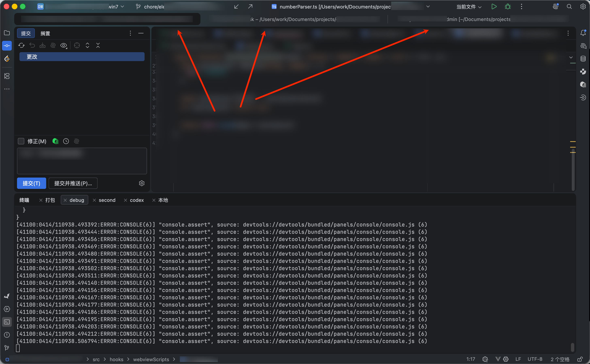Open the 当前文件 run configuration dropdown
Viewport: 590px width, 364px height.
click(469, 7)
